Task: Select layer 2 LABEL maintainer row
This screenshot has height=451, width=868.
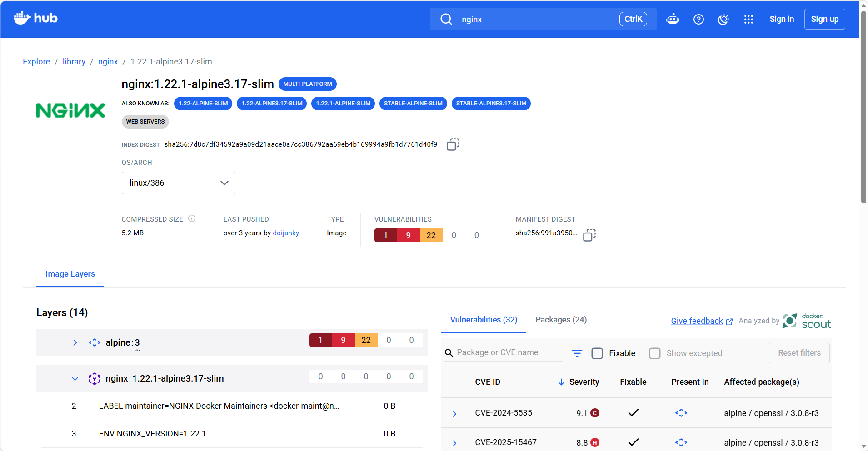Action: (232, 406)
